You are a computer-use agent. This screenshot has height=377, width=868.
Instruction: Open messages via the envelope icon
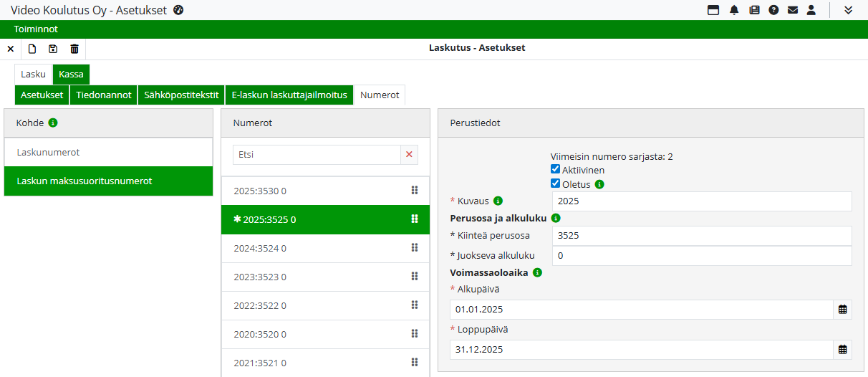point(793,10)
